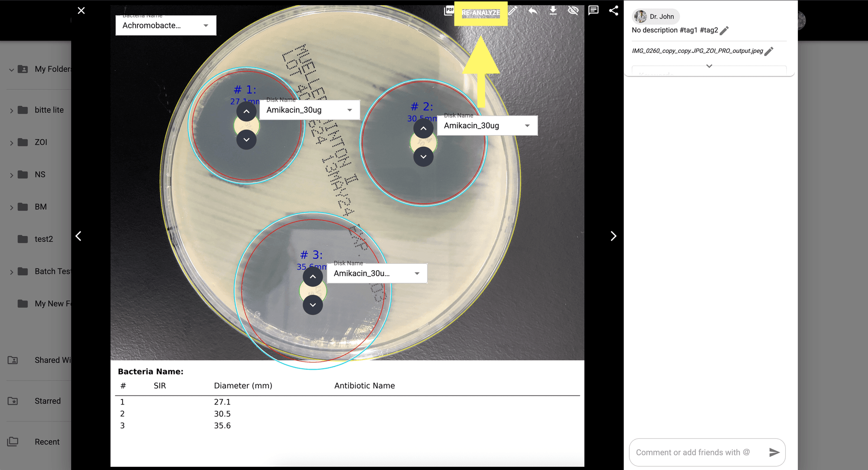Open the Disk Name dropdown for zone 1

pos(309,110)
